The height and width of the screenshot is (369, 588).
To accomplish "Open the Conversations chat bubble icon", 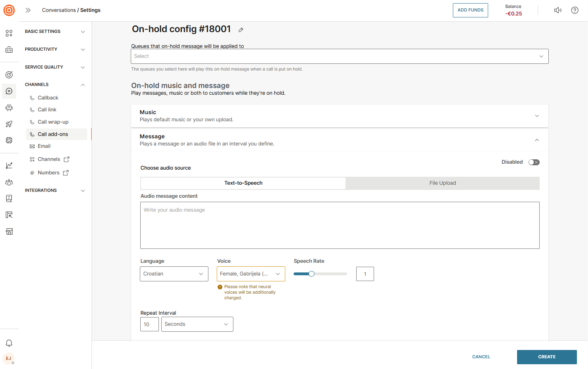I will coord(9,91).
